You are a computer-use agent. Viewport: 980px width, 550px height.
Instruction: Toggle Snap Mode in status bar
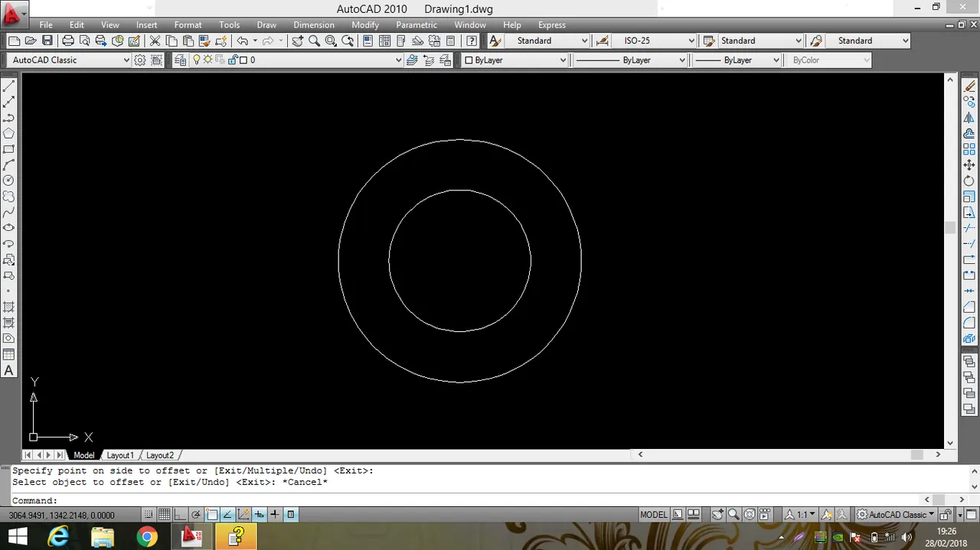(149, 515)
